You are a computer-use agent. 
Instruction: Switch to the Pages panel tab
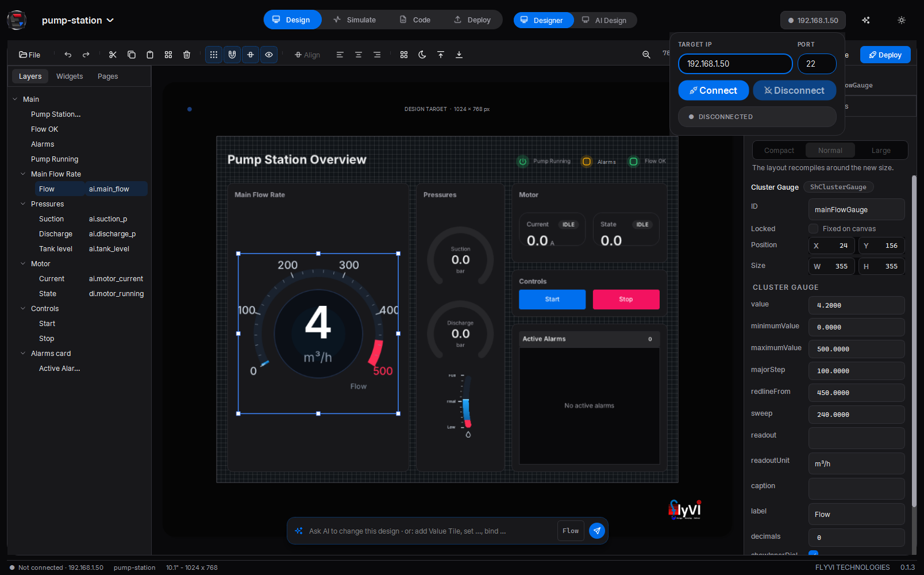click(x=108, y=76)
